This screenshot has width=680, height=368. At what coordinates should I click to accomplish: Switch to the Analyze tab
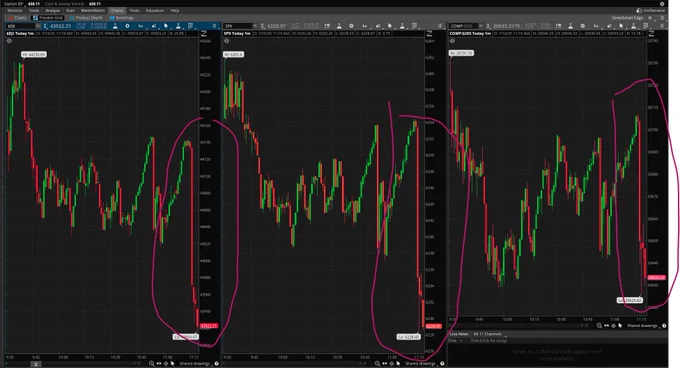[x=52, y=10]
